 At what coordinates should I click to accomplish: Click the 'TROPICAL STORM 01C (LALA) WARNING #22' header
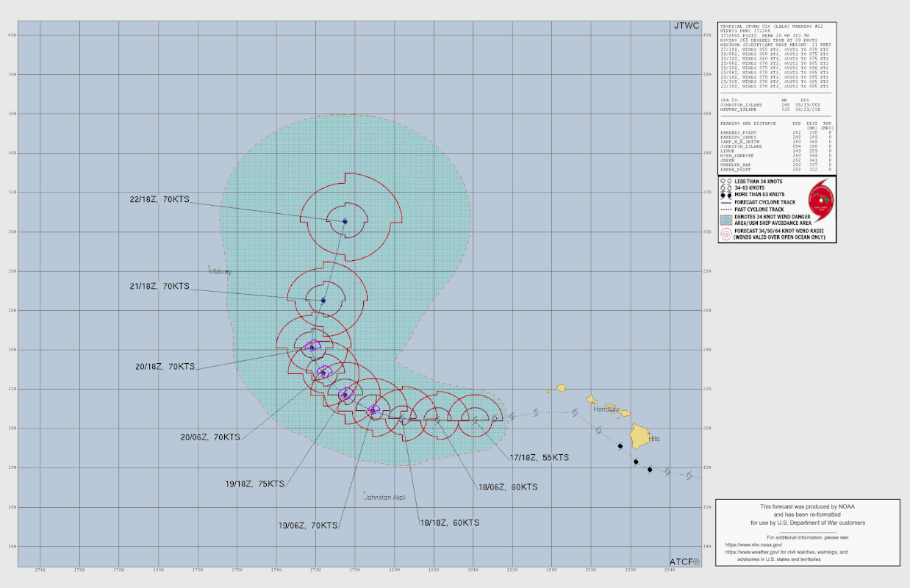[772, 26]
